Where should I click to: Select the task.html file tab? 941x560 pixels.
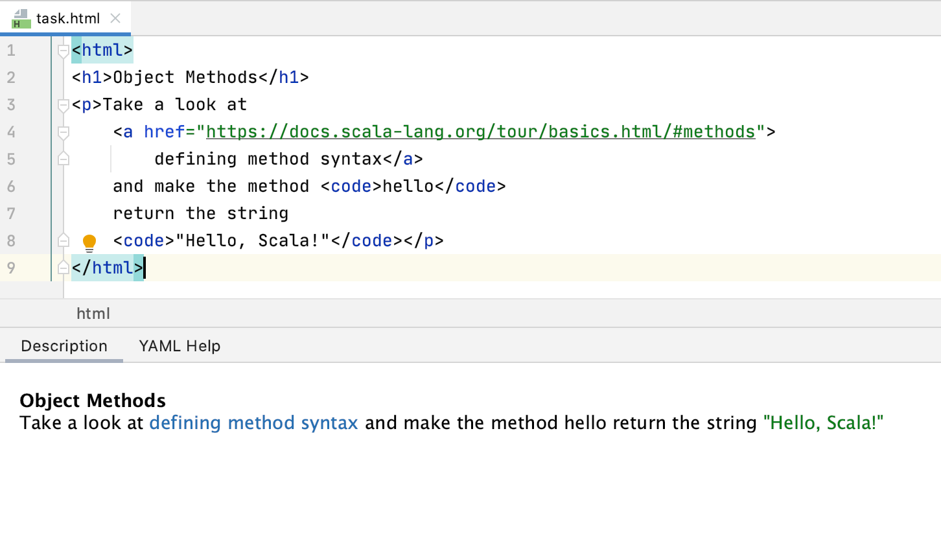click(x=67, y=18)
